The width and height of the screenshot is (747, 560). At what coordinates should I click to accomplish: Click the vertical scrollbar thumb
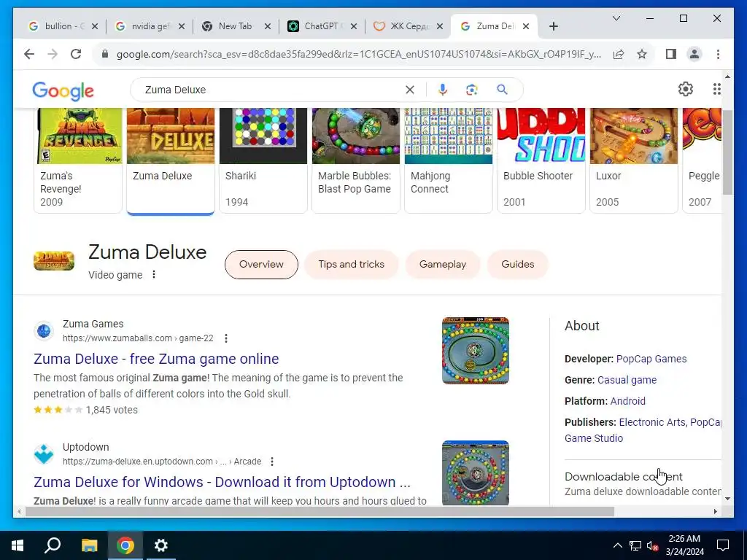[x=727, y=152]
